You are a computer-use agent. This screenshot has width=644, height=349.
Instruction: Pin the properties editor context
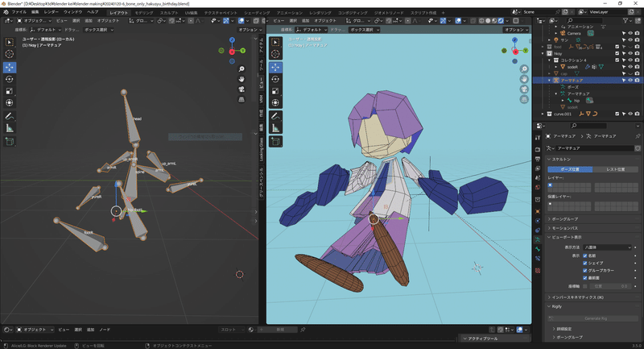pos(638,136)
